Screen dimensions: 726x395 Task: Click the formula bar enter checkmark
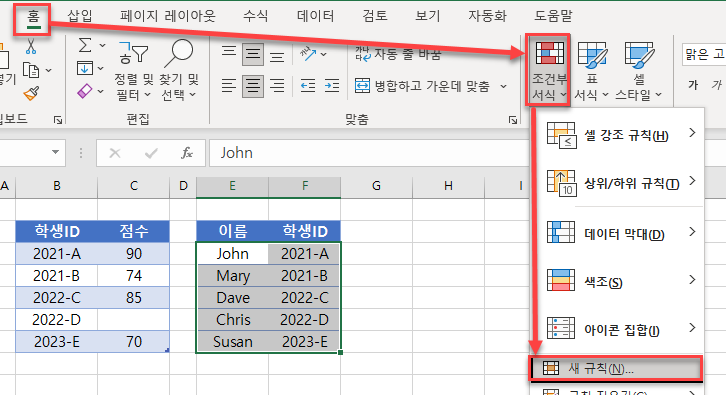point(151,153)
